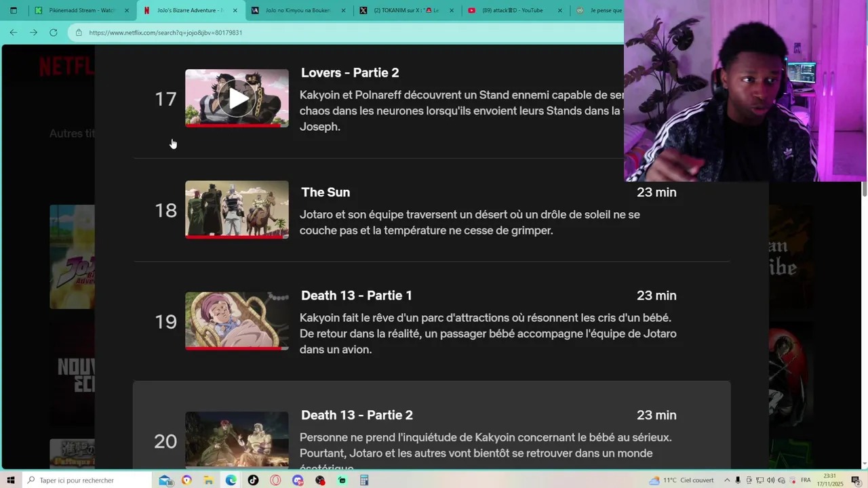868x488 pixels.
Task: Close the Pikinemadd Stream tab
Action: (x=127, y=10)
